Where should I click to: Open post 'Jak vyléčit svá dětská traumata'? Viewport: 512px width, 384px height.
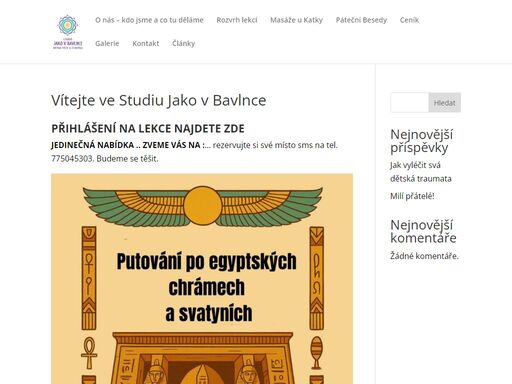click(421, 172)
